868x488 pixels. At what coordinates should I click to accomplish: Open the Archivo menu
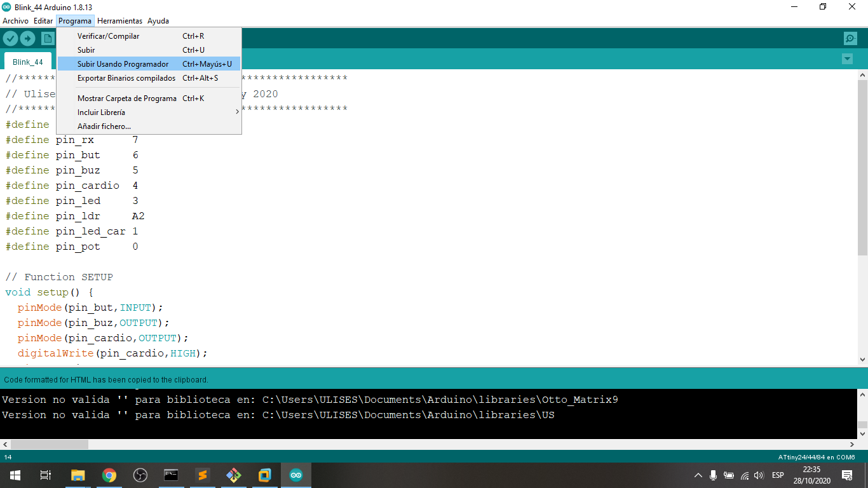tap(16, 21)
